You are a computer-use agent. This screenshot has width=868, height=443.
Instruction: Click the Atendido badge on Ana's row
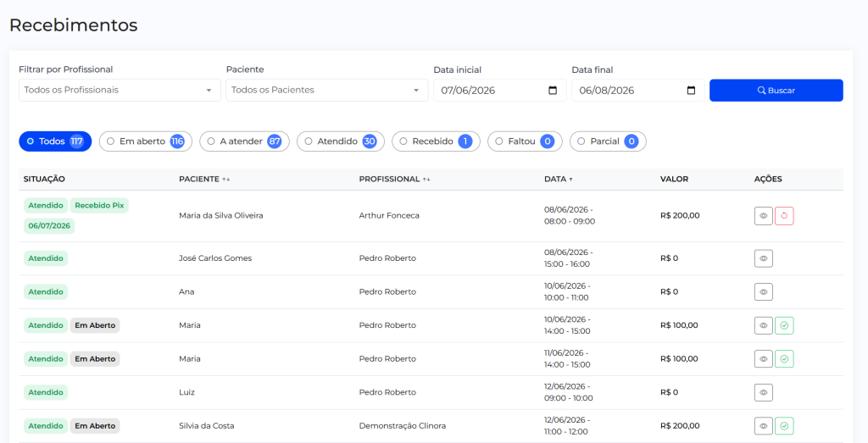pos(46,292)
